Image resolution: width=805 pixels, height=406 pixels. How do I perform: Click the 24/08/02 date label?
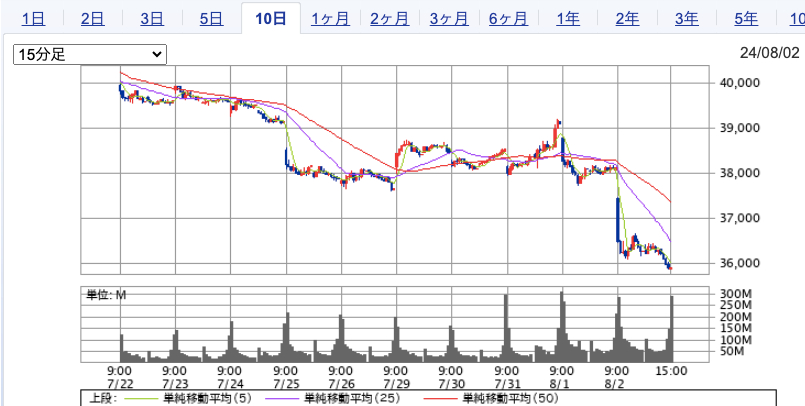(770, 53)
